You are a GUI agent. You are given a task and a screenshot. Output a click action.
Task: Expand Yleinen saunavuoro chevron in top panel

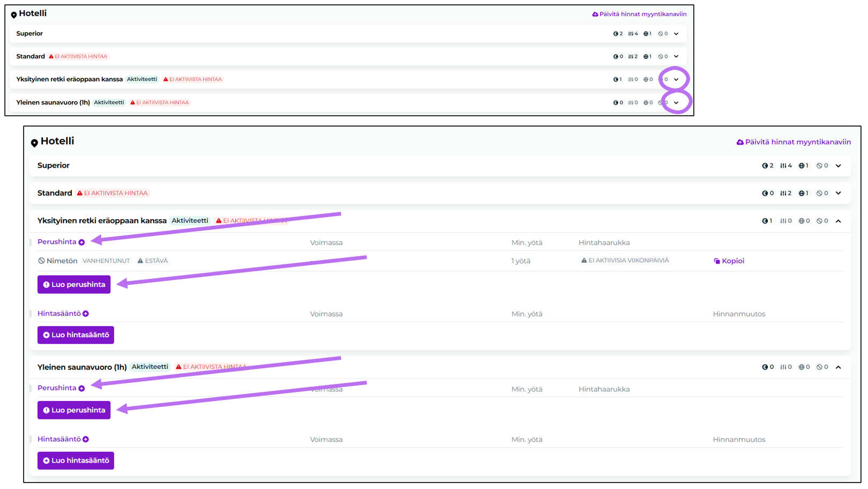[x=676, y=102]
